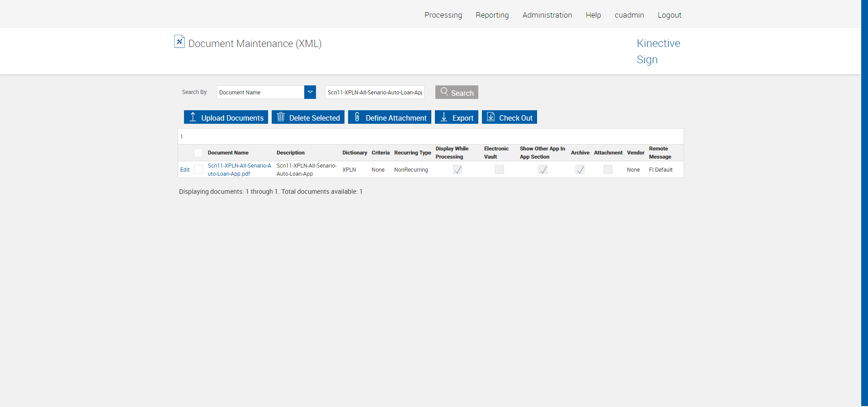Click page number 1 link
This screenshot has width=868, height=407.
[182, 136]
